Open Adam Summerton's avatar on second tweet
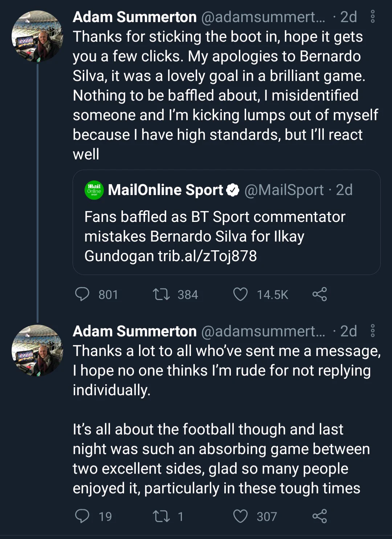This screenshot has width=392, height=539. (37, 350)
